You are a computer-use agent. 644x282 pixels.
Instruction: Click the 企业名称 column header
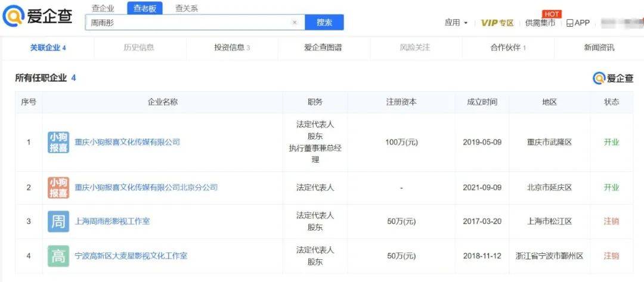click(x=163, y=102)
